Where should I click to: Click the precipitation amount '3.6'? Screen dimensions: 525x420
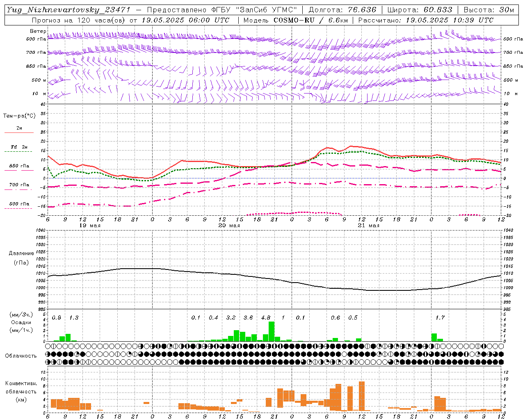[x=248, y=318]
